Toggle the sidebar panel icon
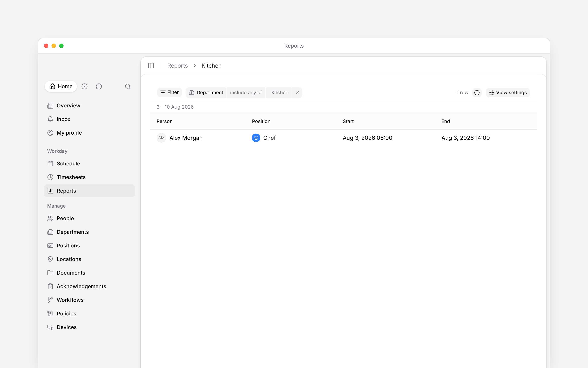The image size is (588, 368). (151, 66)
